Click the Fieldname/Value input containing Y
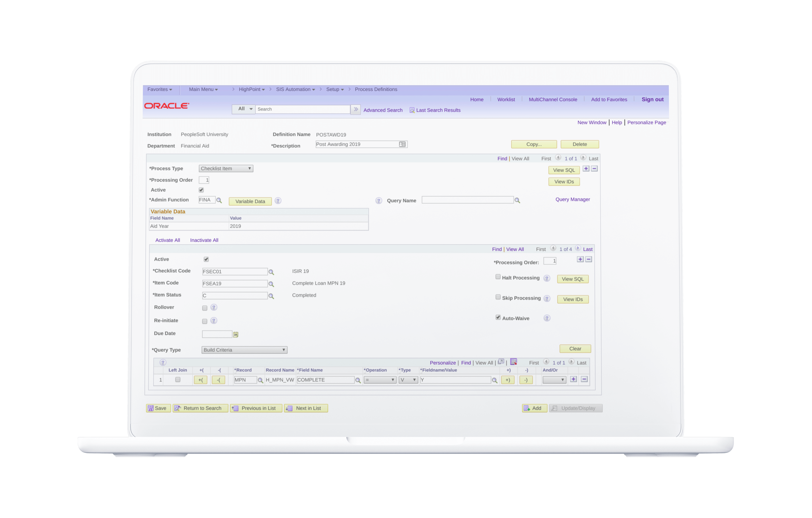Viewport: 812px width, 518px height. coord(455,380)
